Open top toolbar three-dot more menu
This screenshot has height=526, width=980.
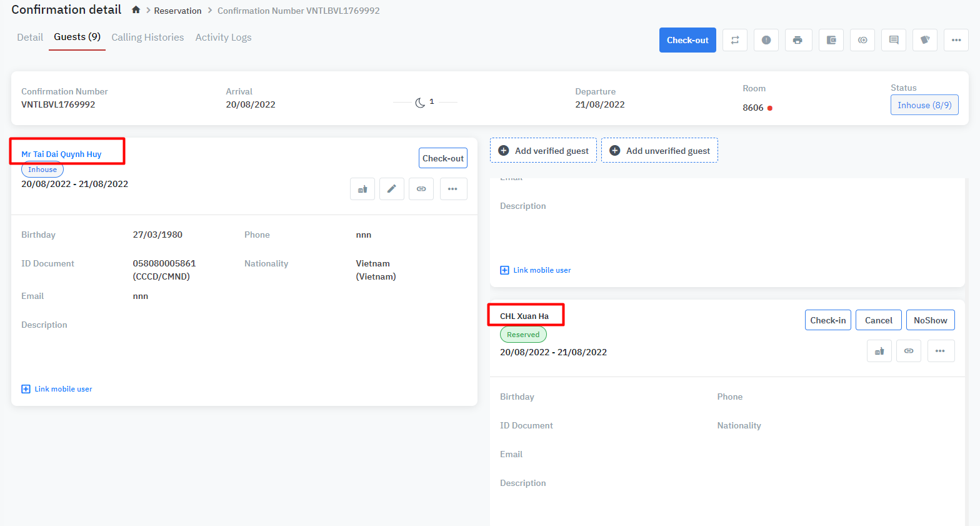click(x=956, y=40)
